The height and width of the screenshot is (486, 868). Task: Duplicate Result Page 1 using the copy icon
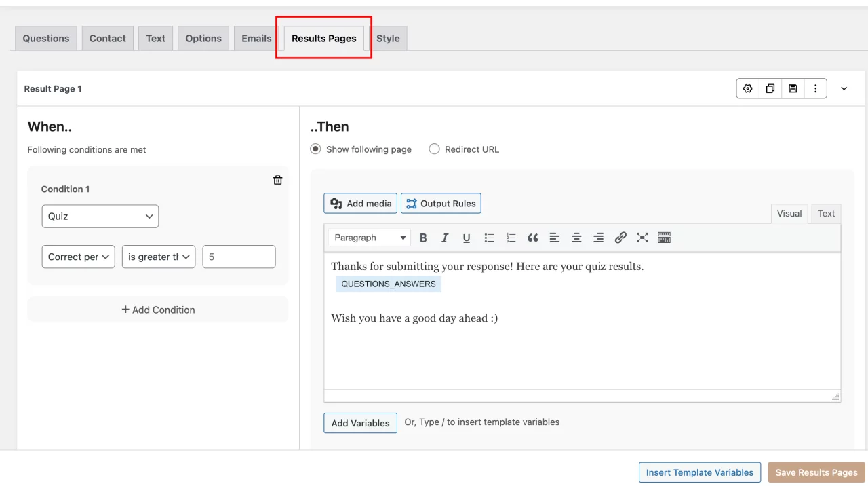[770, 88]
